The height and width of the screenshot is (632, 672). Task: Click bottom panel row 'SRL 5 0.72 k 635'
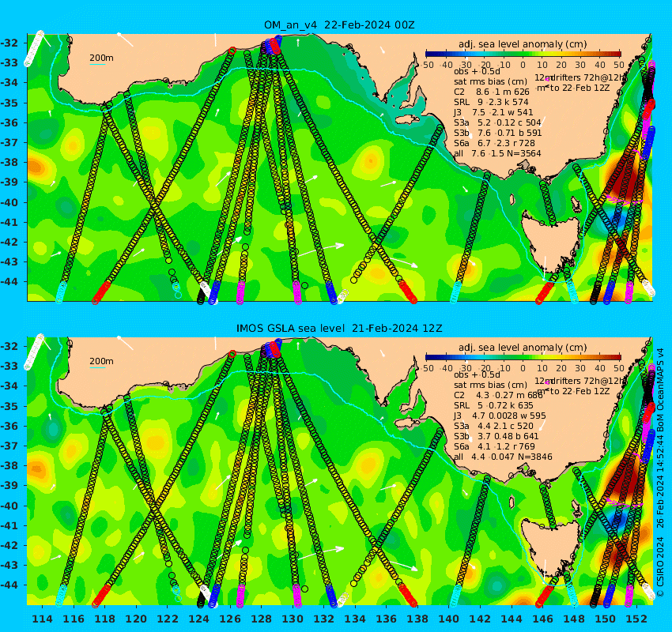tap(493, 405)
